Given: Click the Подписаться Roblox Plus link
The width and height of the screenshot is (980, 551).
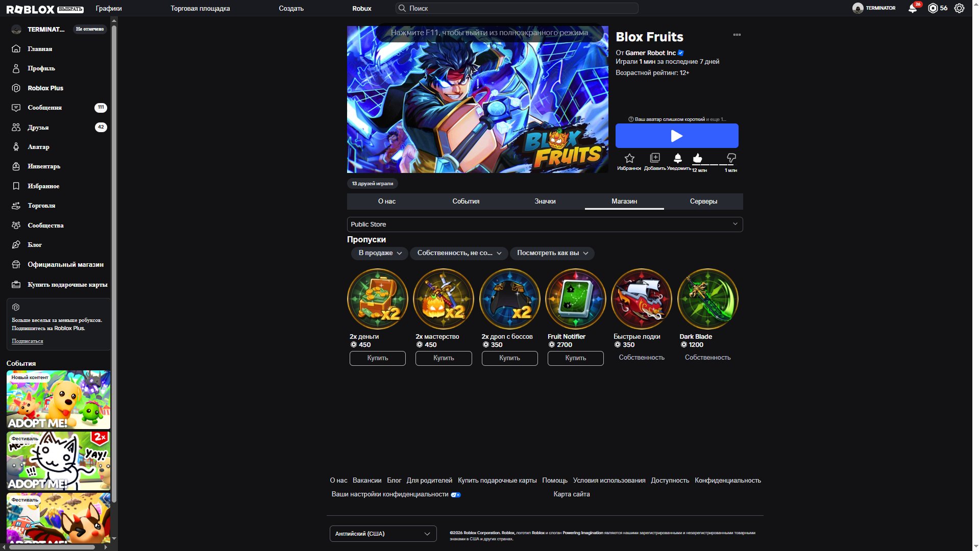Looking at the screenshot, I should (x=28, y=341).
